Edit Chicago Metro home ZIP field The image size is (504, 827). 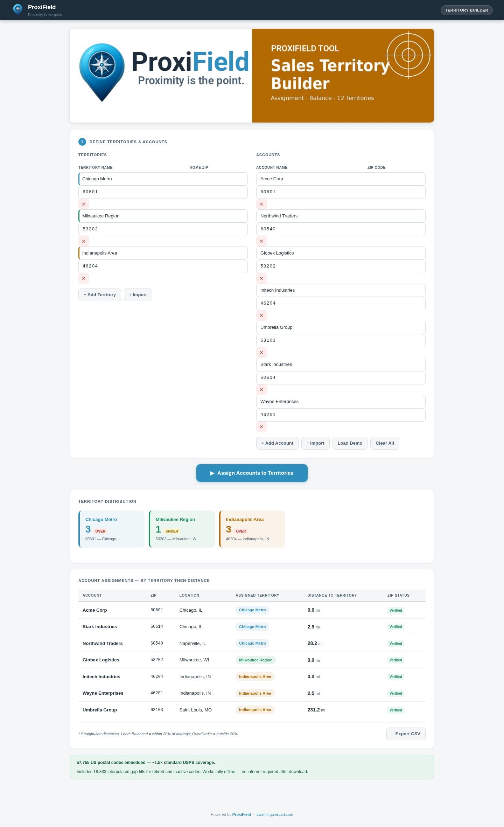point(163,192)
